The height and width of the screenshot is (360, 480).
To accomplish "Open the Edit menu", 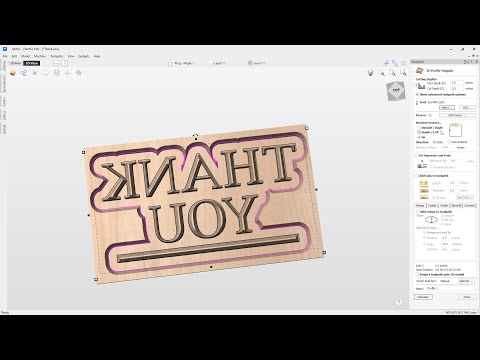I will click(14, 56).
